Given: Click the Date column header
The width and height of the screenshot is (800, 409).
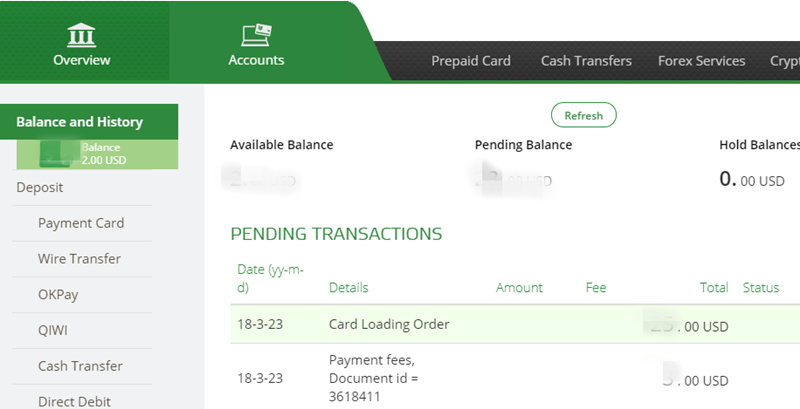Looking at the screenshot, I should (x=266, y=279).
